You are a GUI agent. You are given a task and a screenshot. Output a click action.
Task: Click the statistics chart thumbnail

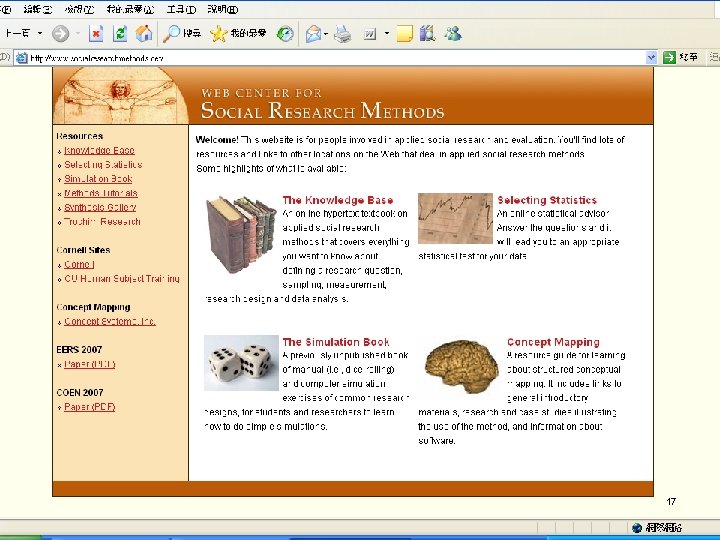click(x=455, y=218)
